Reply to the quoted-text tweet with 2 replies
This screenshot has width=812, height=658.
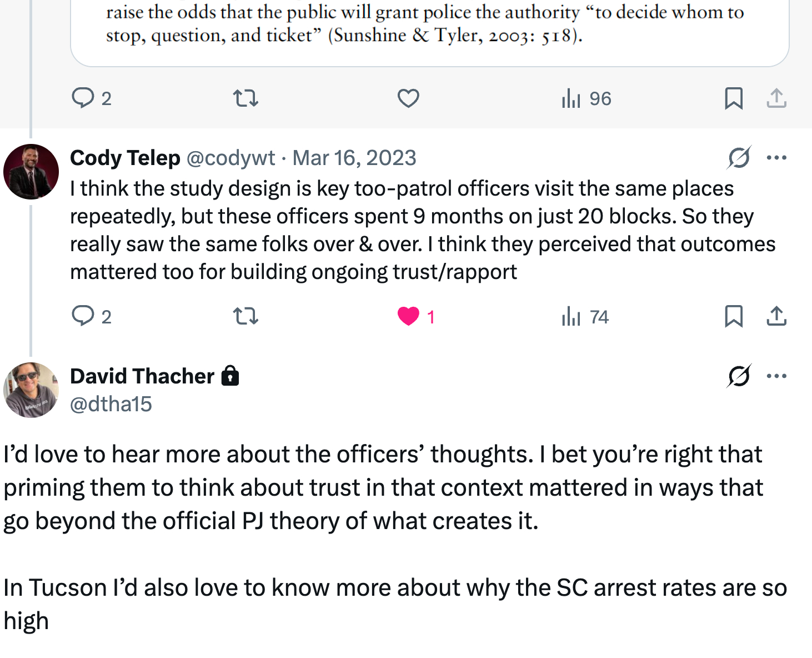pyautogui.click(x=83, y=98)
